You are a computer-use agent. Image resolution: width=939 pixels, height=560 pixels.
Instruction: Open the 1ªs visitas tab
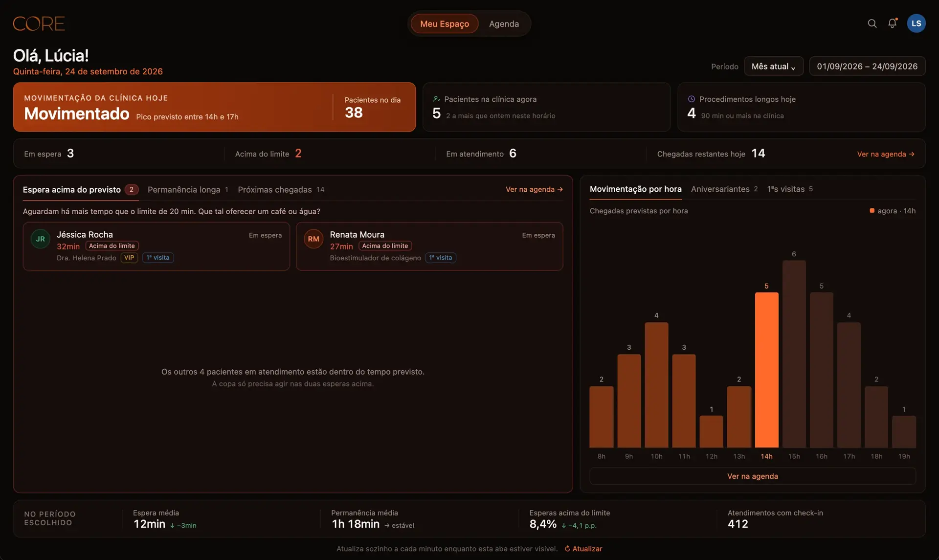click(790, 189)
